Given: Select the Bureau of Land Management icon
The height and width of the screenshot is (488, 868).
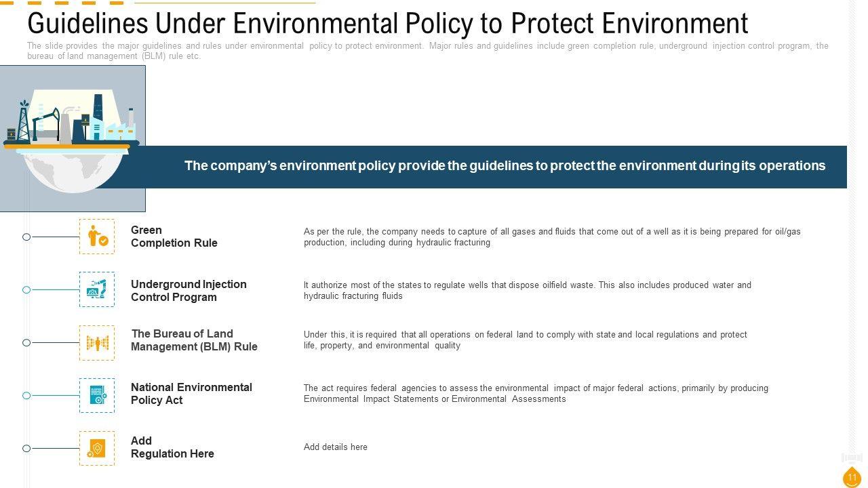Looking at the screenshot, I should pyautogui.click(x=97, y=343).
